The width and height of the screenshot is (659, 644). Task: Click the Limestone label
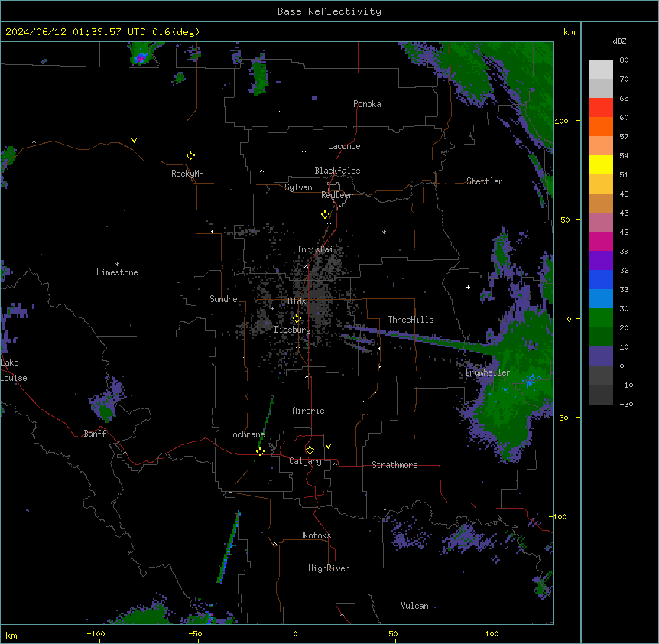(117, 272)
